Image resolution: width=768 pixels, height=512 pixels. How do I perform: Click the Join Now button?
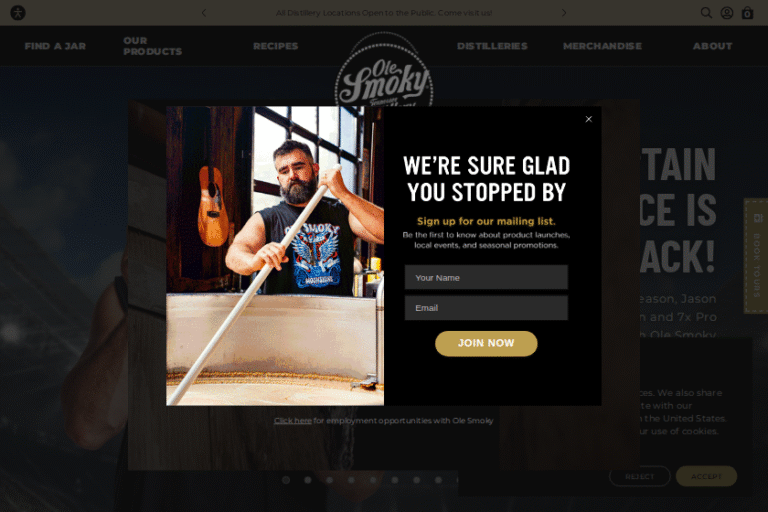pyautogui.click(x=486, y=343)
